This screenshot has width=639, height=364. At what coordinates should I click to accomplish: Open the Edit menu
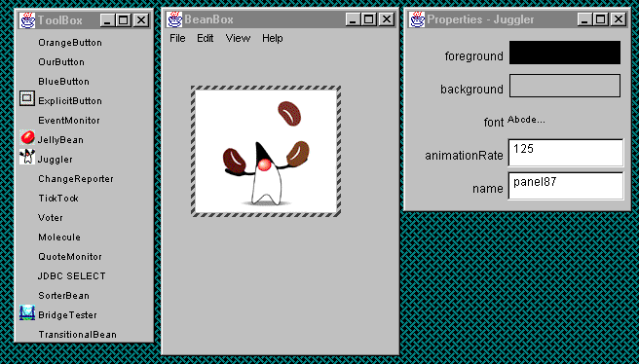pos(205,38)
